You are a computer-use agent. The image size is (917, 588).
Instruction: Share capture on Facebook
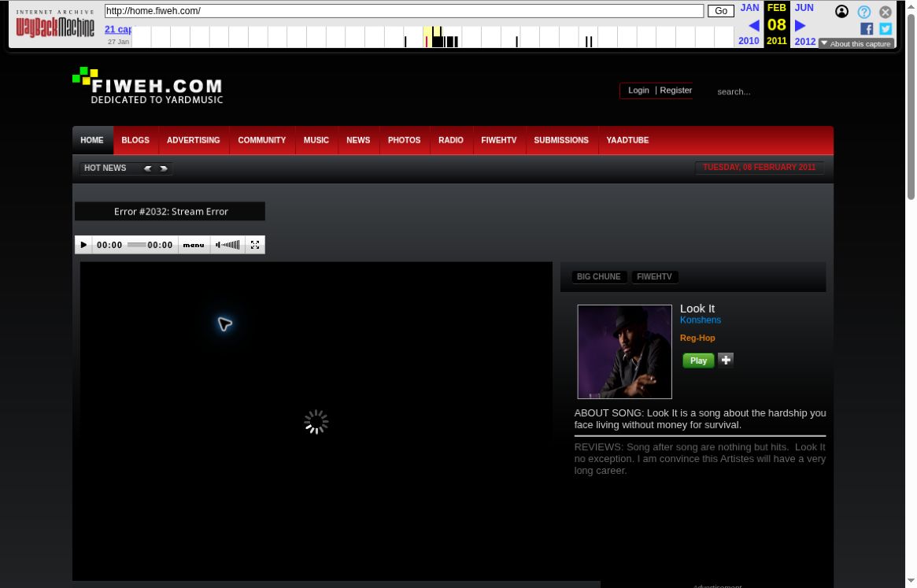(x=867, y=28)
